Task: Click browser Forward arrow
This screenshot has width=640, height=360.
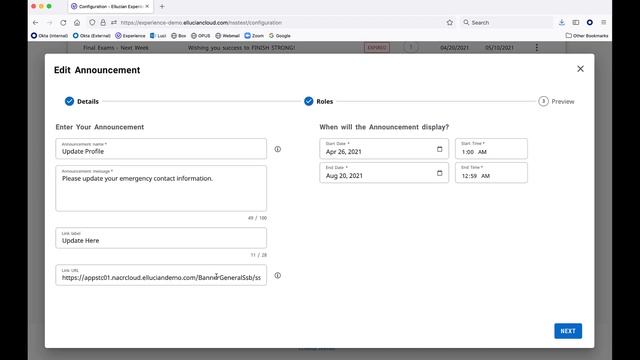Action: [x=49, y=22]
